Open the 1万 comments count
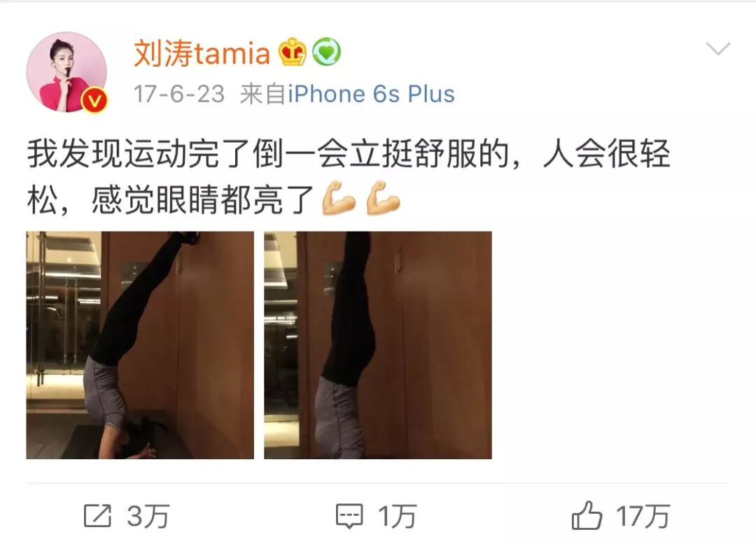The height and width of the screenshot is (546, 756). [398, 516]
